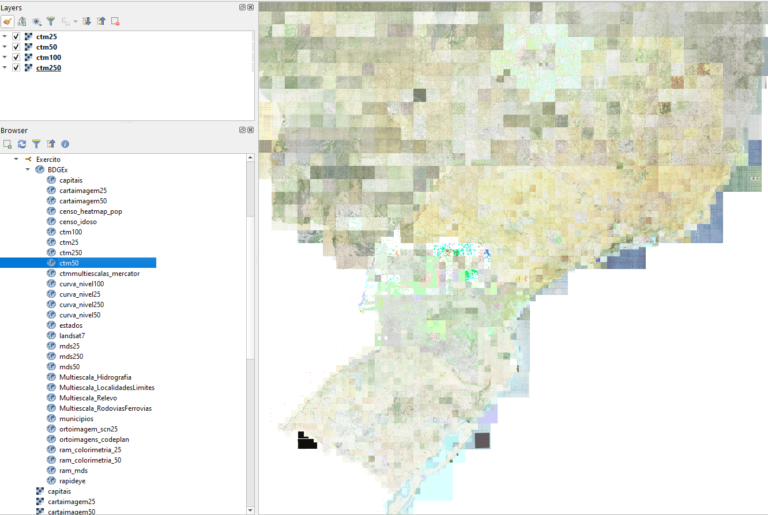
Task: Expand the ctm50 layer legend arrow
Action: tap(5, 47)
